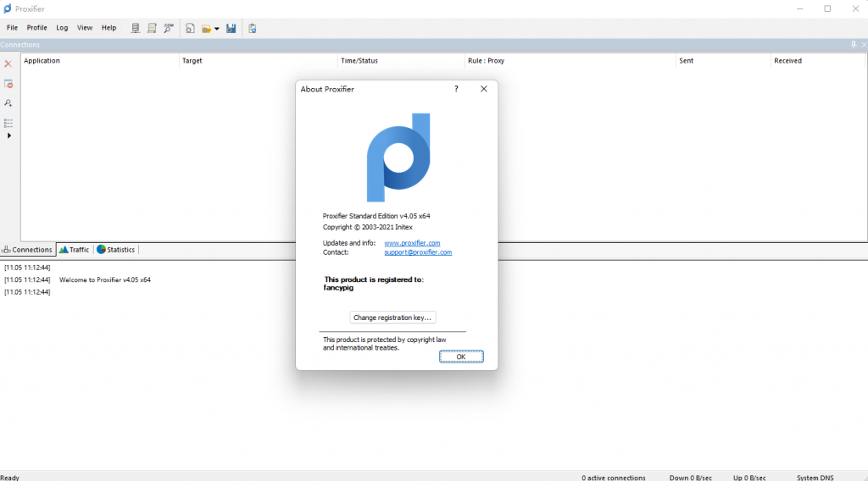This screenshot has height=481, width=868.
Task: Click the block application window icon
Action: point(8,84)
